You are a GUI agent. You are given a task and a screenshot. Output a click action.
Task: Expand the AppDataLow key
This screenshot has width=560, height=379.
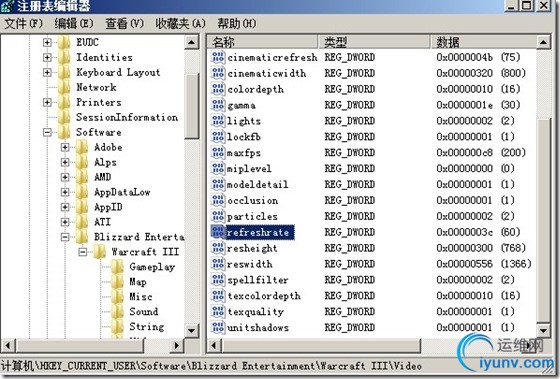click(x=65, y=192)
